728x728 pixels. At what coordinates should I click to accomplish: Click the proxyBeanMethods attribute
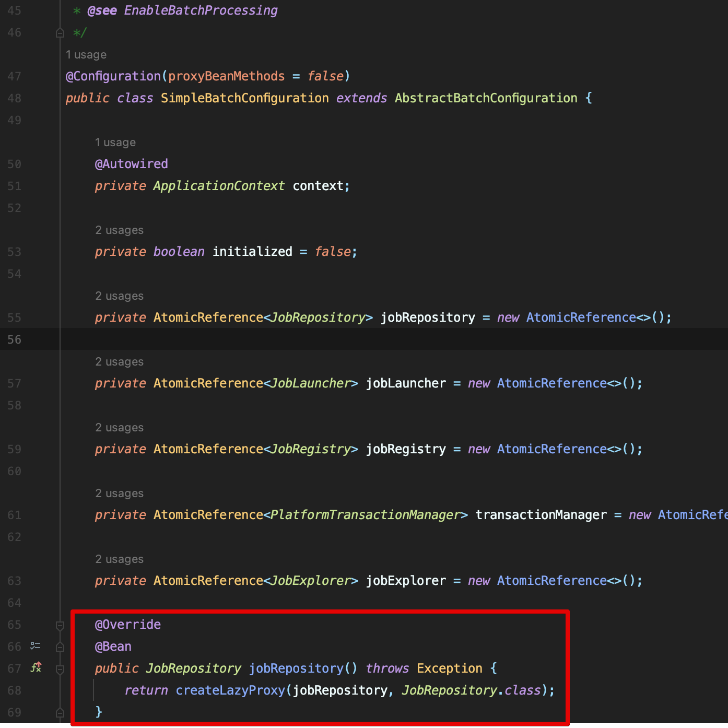tap(227, 76)
